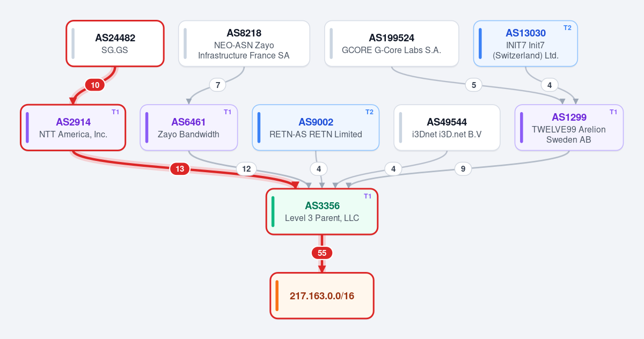Select the AS1299 TWELVE99 Arelion node

[569, 128]
